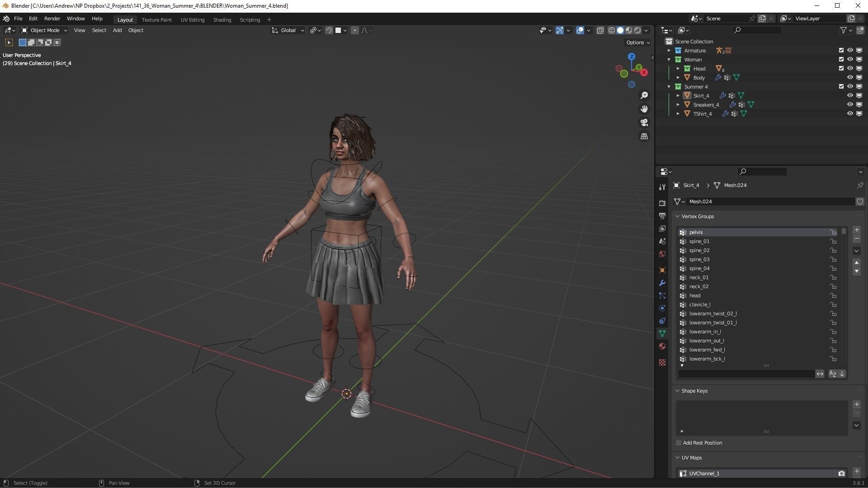The height and width of the screenshot is (488, 868).
Task: Uncheck the Armature collection exclude checkbox
Action: [841, 51]
